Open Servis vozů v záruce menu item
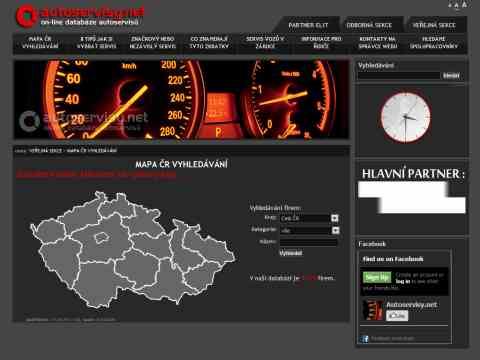The height and width of the screenshot is (360, 480). point(265,43)
